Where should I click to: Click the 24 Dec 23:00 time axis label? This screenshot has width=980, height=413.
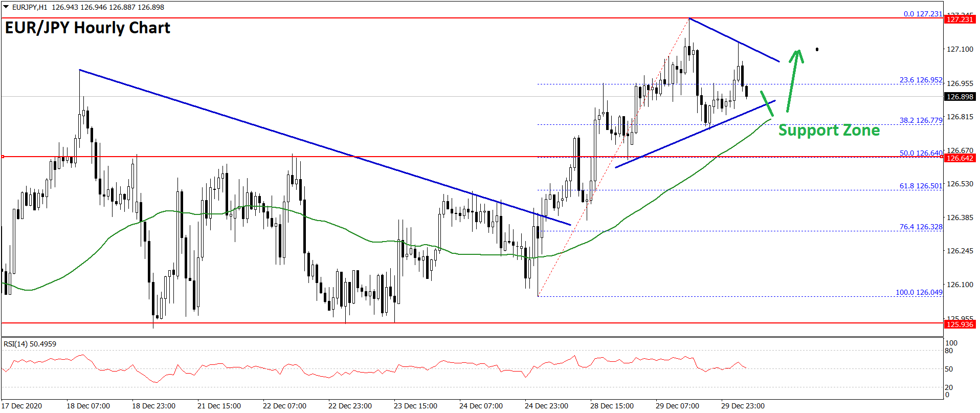[546, 406]
